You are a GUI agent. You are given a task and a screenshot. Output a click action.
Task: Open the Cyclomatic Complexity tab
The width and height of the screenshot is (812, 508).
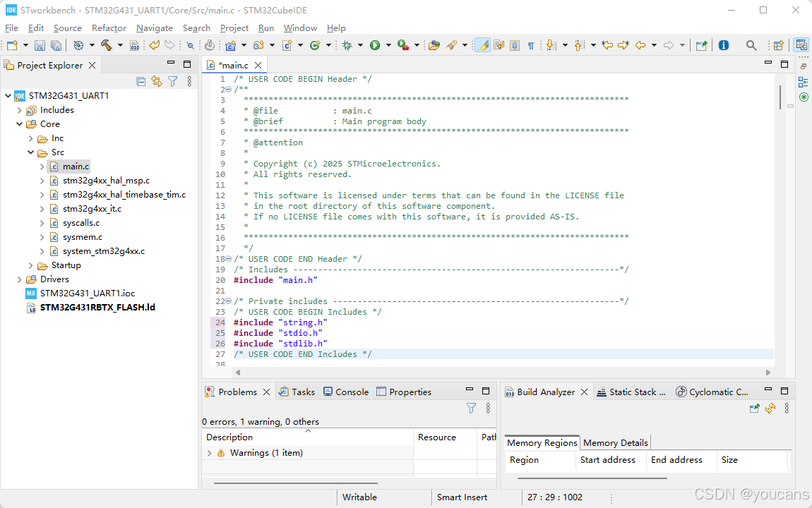pyautogui.click(x=712, y=392)
